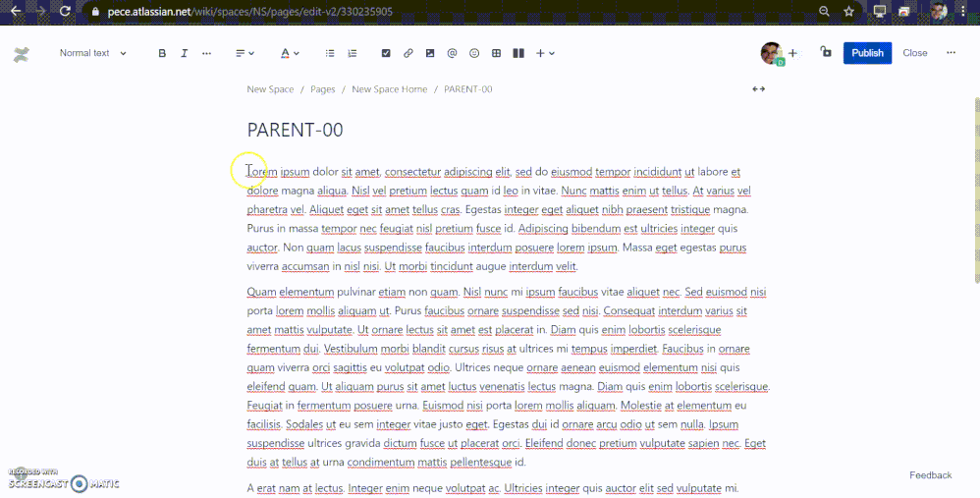Toggle bold formatting
The image size is (980, 498).
click(x=162, y=53)
